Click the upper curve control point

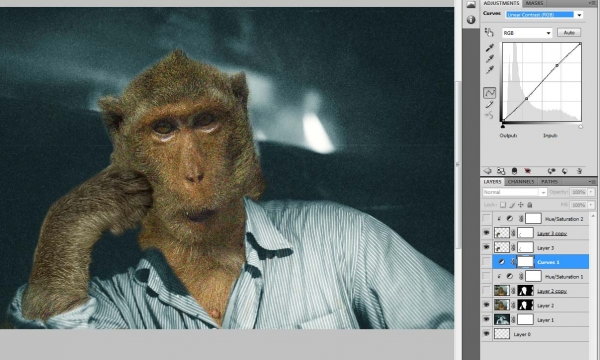click(x=557, y=65)
